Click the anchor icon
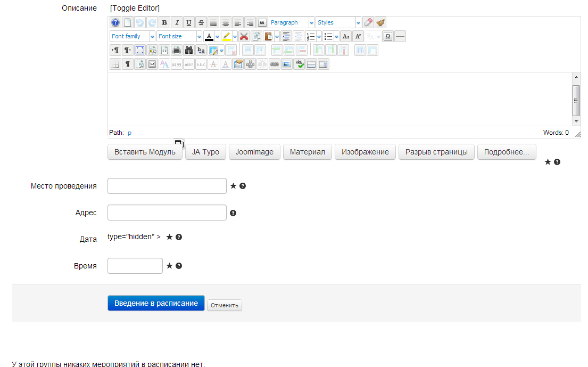The width and height of the screenshot is (588, 367). tap(250, 64)
